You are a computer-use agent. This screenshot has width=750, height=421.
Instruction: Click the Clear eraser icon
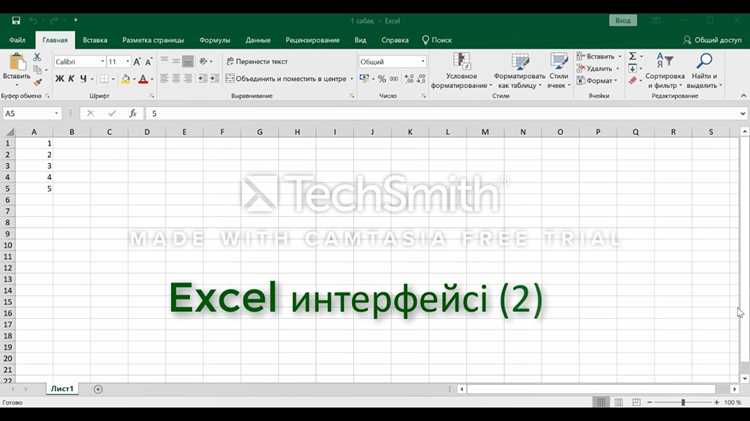tap(632, 80)
